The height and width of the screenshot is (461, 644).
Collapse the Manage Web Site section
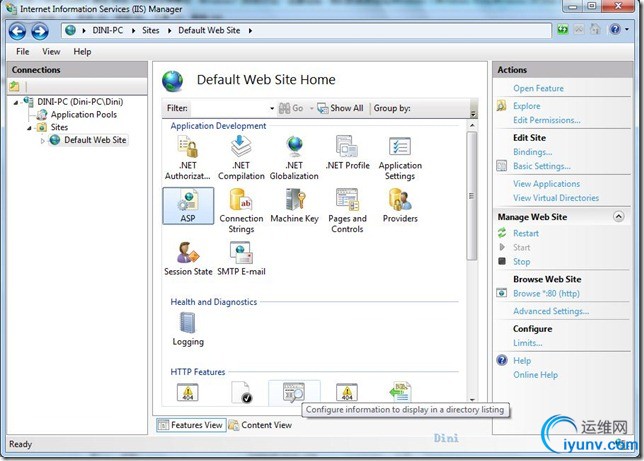coord(619,217)
